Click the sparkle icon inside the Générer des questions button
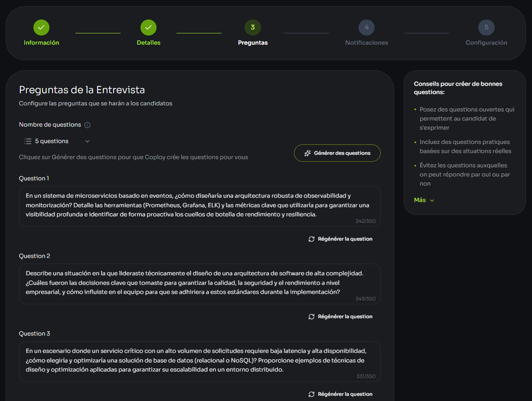532x401 pixels. (308, 153)
